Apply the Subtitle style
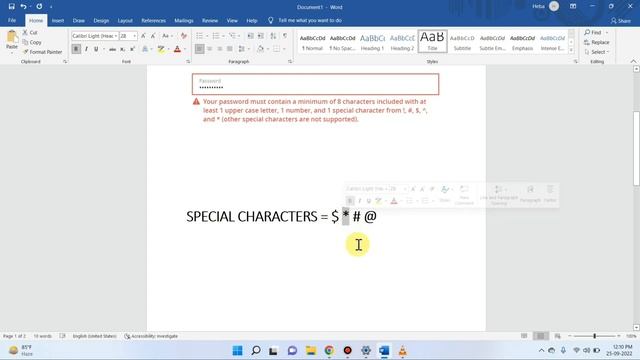This screenshot has height=360, width=640. click(x=462, y=42)
